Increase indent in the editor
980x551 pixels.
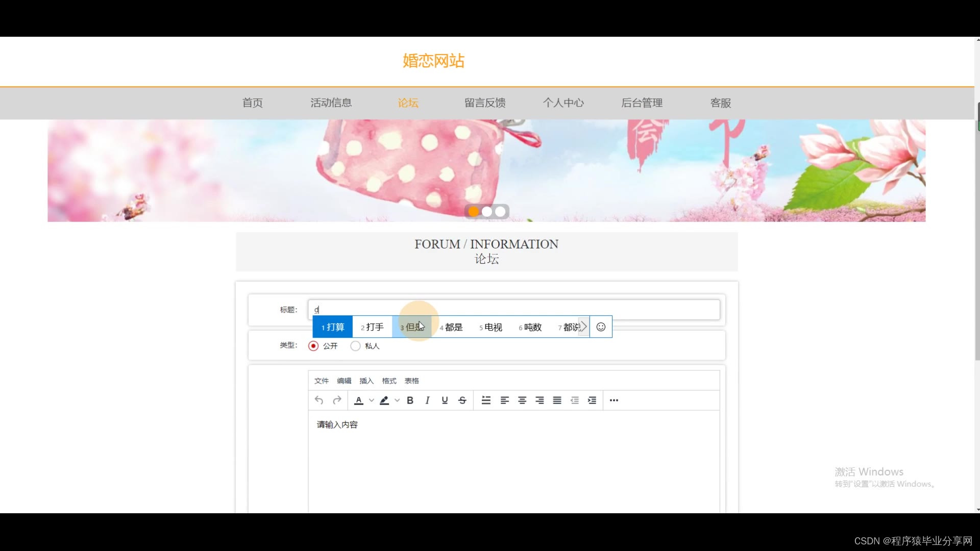592,400
